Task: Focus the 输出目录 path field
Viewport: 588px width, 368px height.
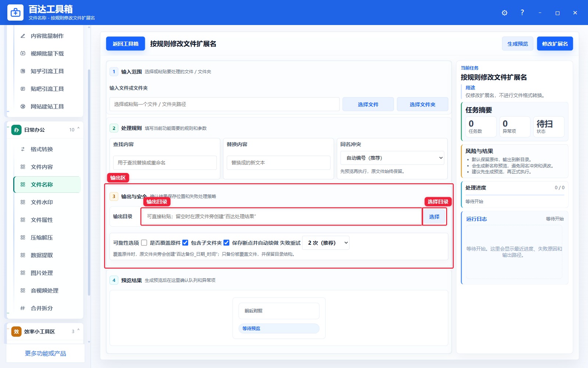Action: 282,217
